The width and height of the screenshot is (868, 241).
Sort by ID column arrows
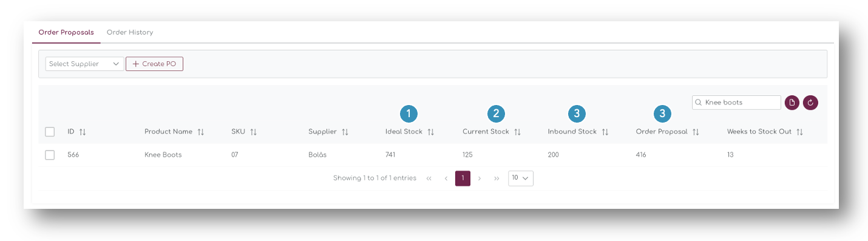[83, 132]
